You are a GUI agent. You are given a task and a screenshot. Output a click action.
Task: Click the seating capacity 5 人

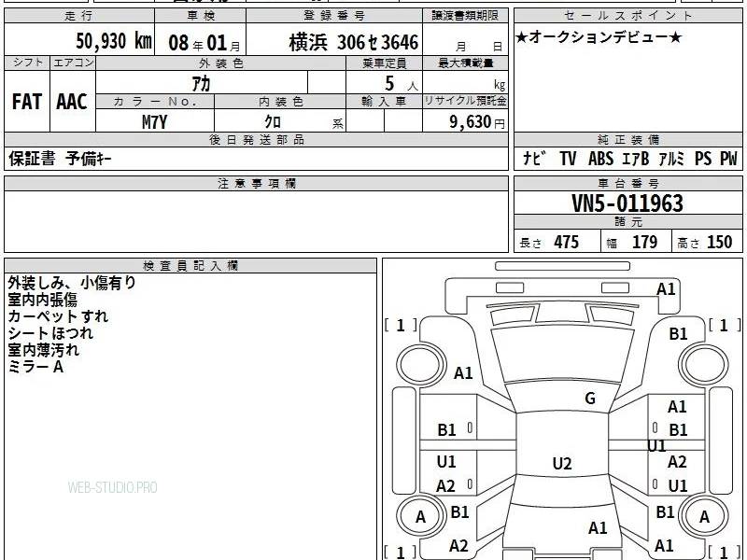[402, 84]
